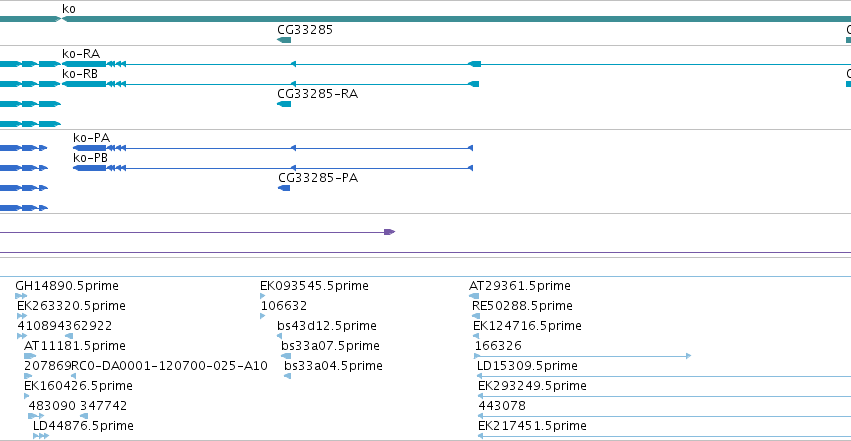
Task: Click the GH14890.5prime EST arrow glyph
Action: click(21, 296)
